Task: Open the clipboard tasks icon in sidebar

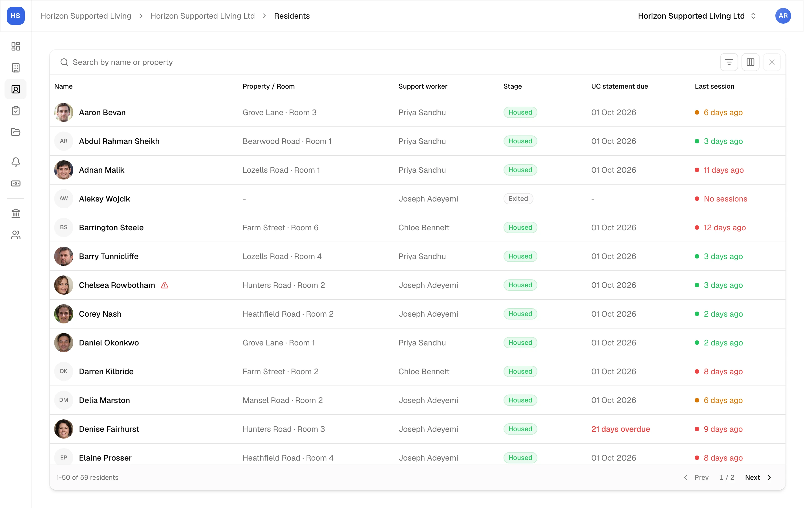Action: tap(16, 111)
